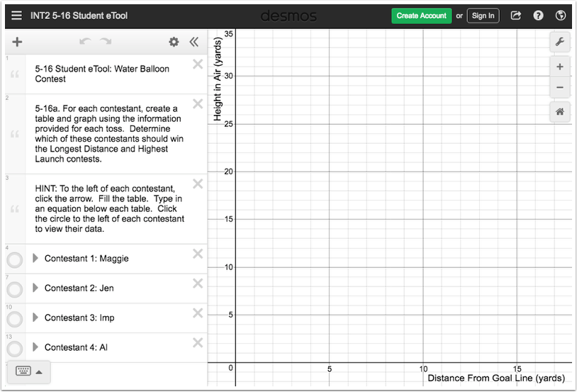The height and width of the screenshot is (392, 577).
Task: Delete the 5-16a instruction note
Action: tap(198, 103)
